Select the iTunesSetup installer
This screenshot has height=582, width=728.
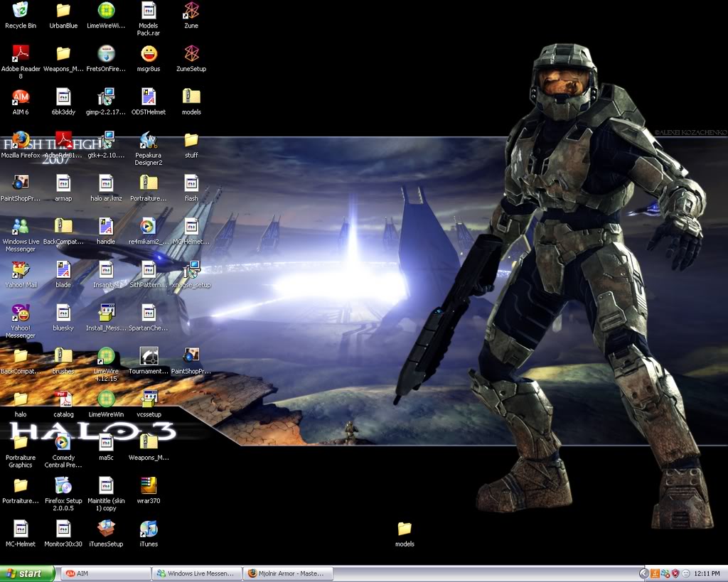(x=106, y=529)
